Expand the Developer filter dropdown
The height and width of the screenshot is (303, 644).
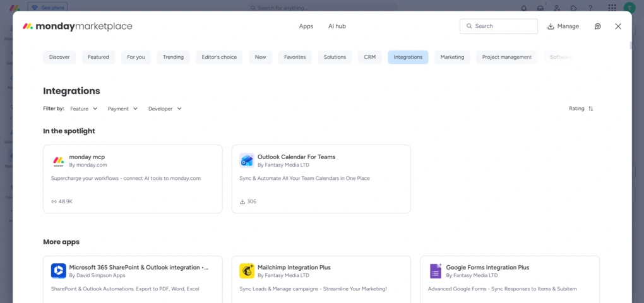pyautogui.click(x=165, y=109)
